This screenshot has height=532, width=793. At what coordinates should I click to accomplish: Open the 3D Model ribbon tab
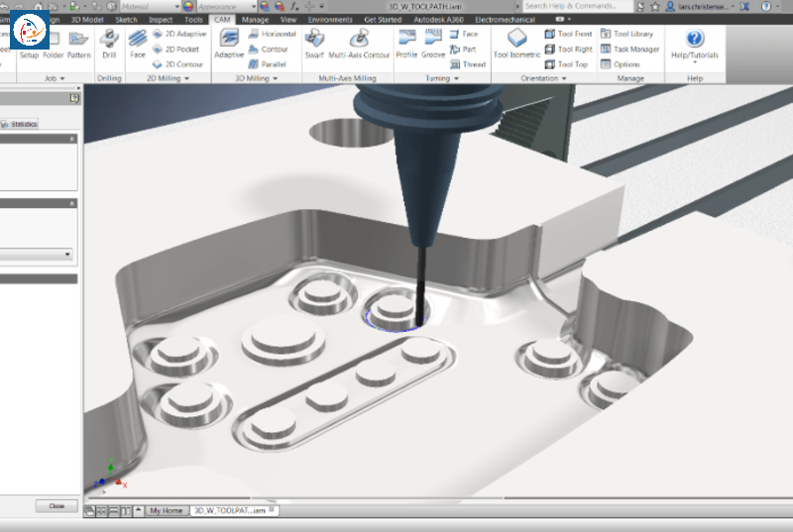(87, 20)
